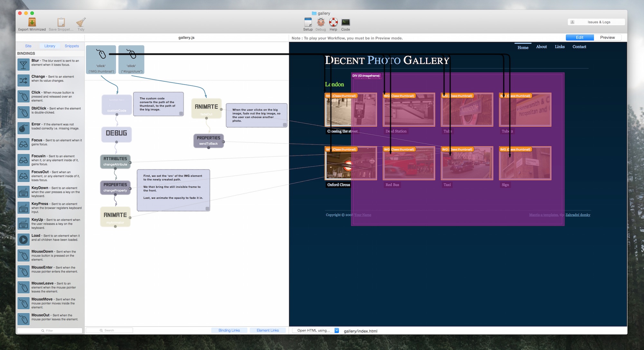Click the Contact nav item
This screenshot has width=644, height=350.
tap(579, 47)
